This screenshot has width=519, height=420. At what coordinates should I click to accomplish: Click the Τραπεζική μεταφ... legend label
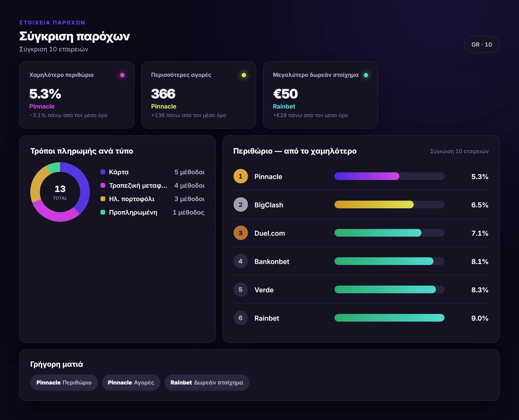138,186
